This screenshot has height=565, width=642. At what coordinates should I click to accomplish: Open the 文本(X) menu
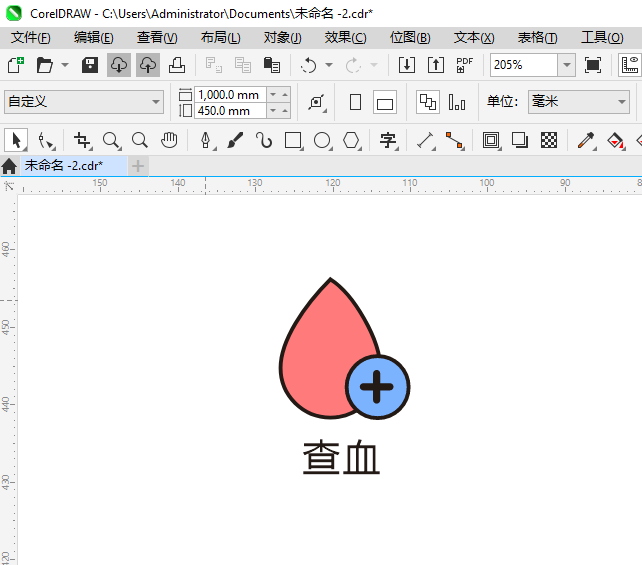pyautogui.click(x=474, y=38)
